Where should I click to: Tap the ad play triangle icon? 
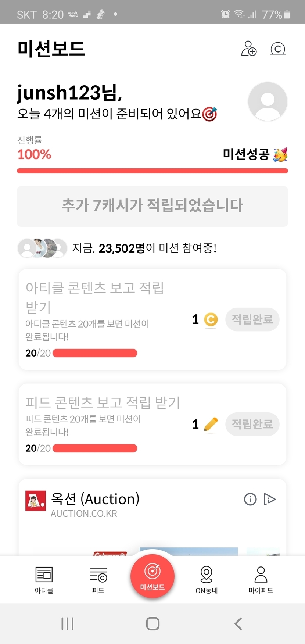click(x=269, y=499)
